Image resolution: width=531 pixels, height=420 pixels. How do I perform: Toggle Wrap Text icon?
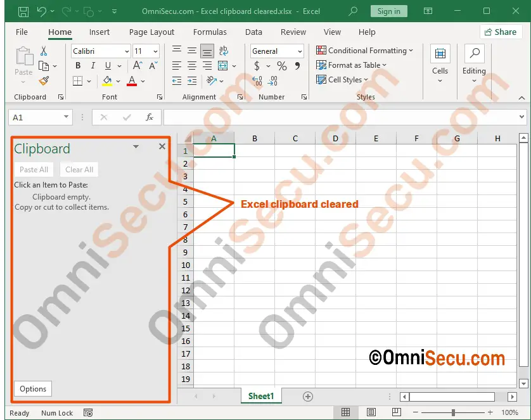224,51
